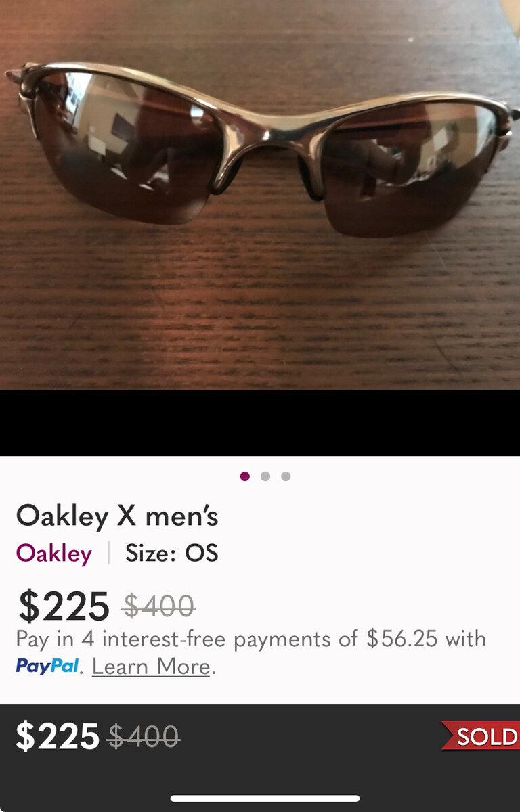The image size is (520, 812).
Task: Jump to the third image pagination dot
Action: 286,476
